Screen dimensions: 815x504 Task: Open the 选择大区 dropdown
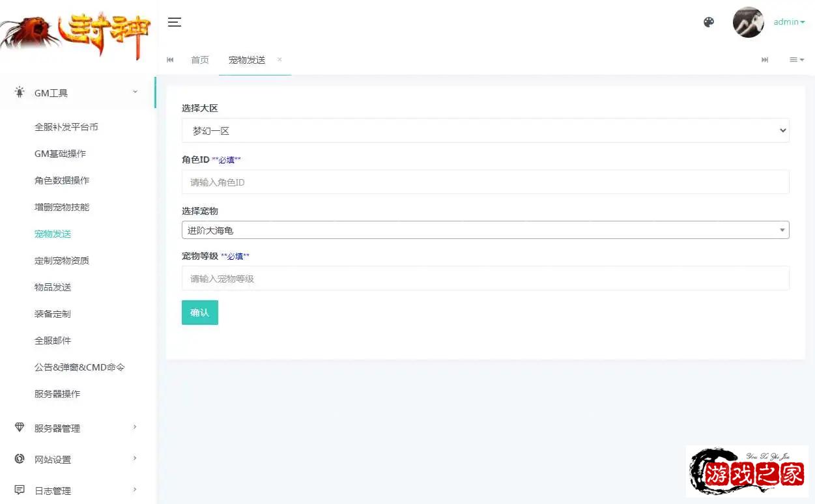click(485, 130)
